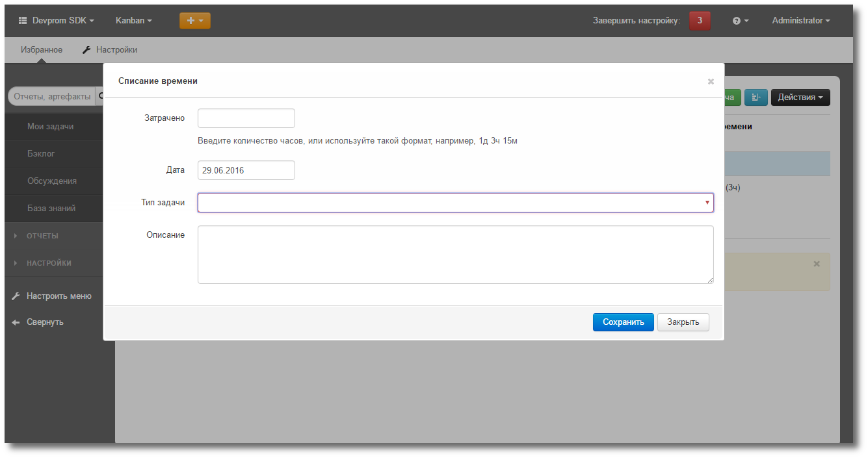Click Свернуть to collapse the sidebar
Screen dimensions: 868x458
coord(45,322)
